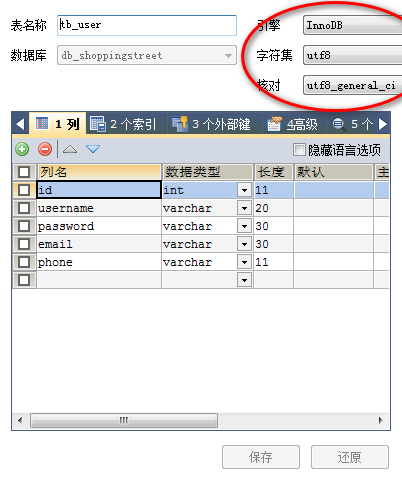Check the checkbox for id row
The width and height of the screenshot is (402, 481).
(24, 190)
